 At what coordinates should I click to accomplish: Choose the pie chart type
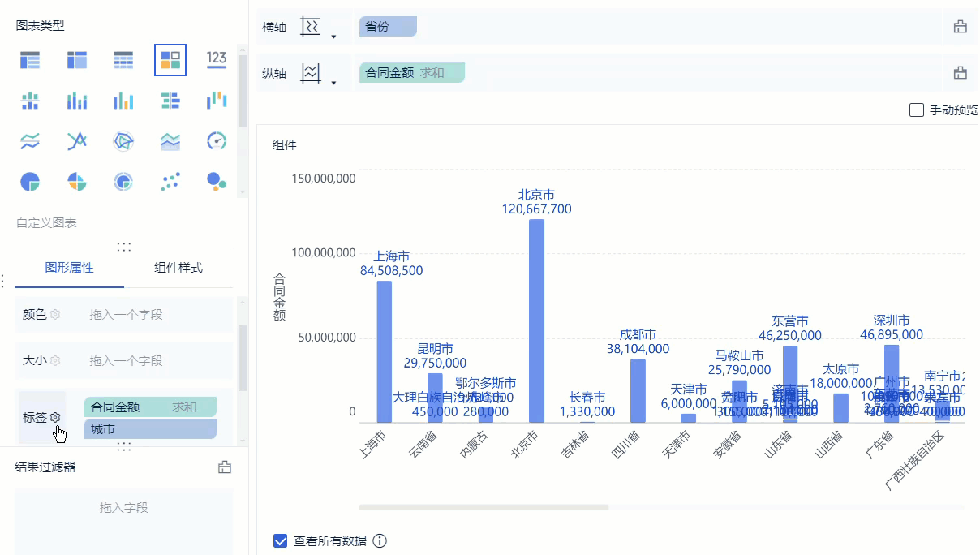[x=30, y=181]
